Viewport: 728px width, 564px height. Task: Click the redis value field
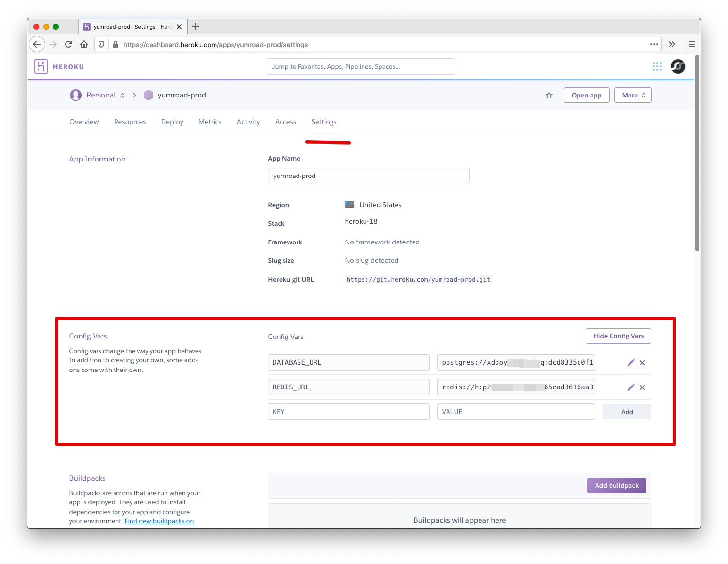pyautogui.click(x=516, y=387)
